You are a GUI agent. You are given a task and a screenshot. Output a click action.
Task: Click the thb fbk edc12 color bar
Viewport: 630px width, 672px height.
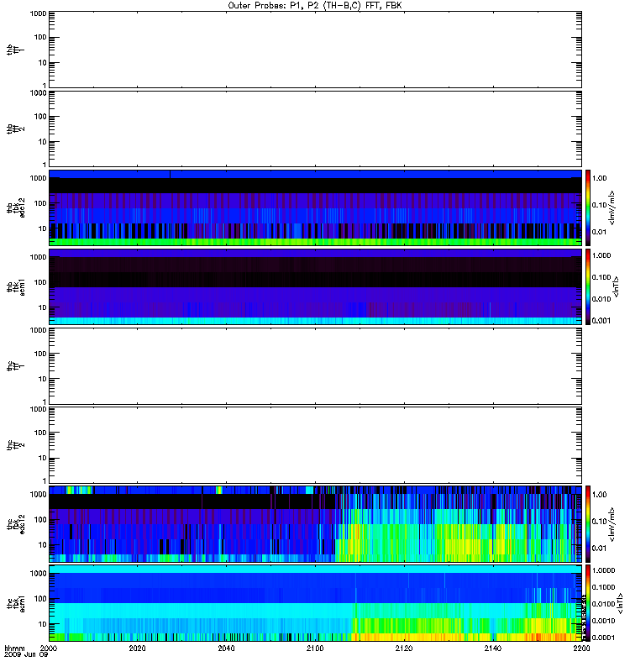tap(588, 207)
